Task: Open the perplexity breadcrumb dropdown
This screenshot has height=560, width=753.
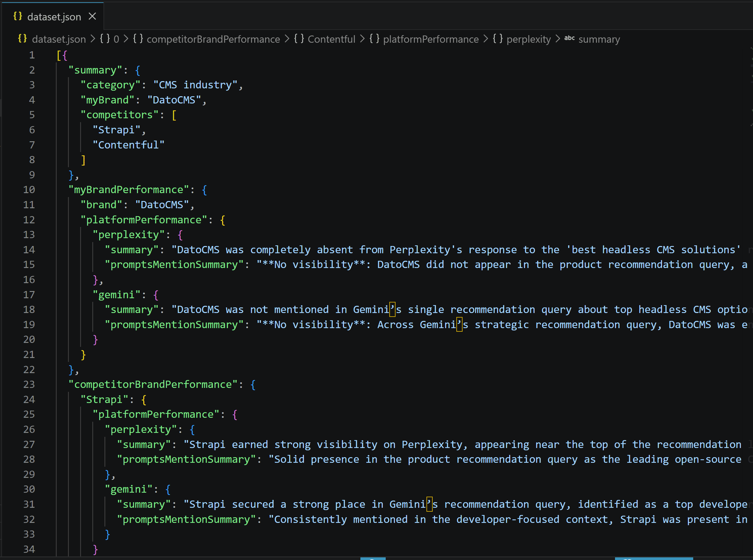Action: tap(529, 39)
